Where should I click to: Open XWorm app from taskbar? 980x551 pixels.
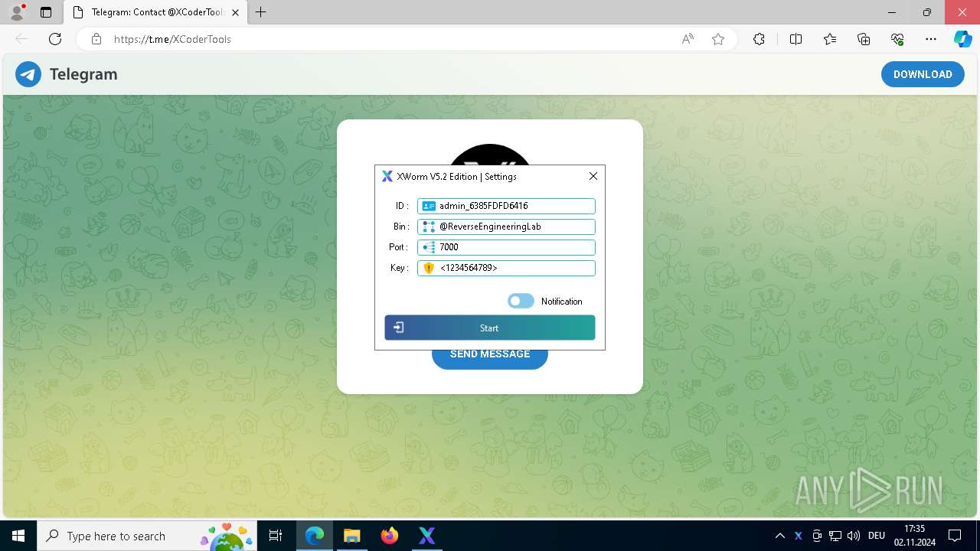tap(427, 536)
